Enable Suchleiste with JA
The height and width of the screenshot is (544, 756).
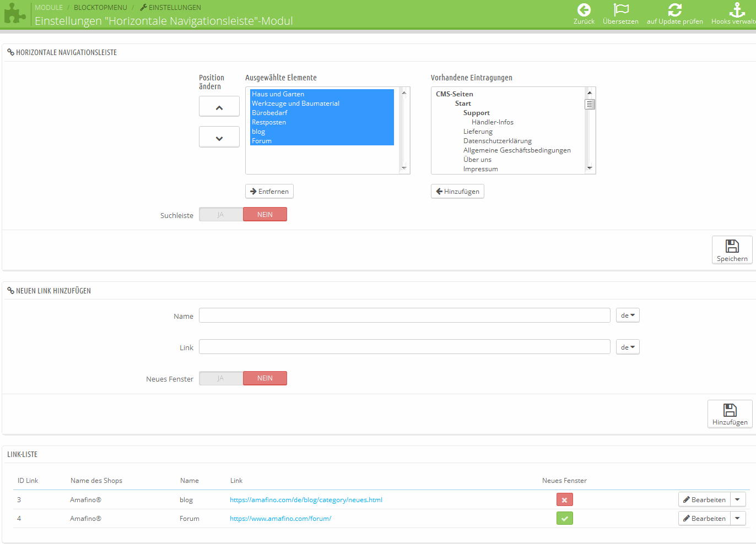click(x=221, y=214)
